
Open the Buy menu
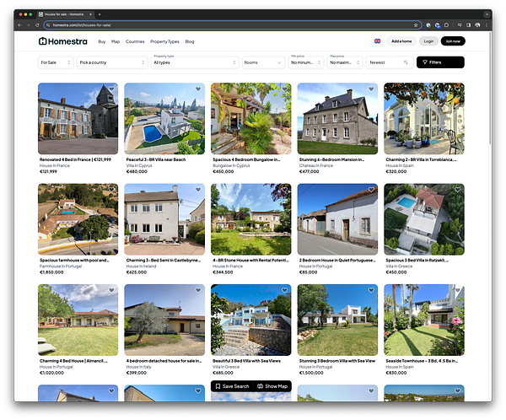(x=102, y=41)
